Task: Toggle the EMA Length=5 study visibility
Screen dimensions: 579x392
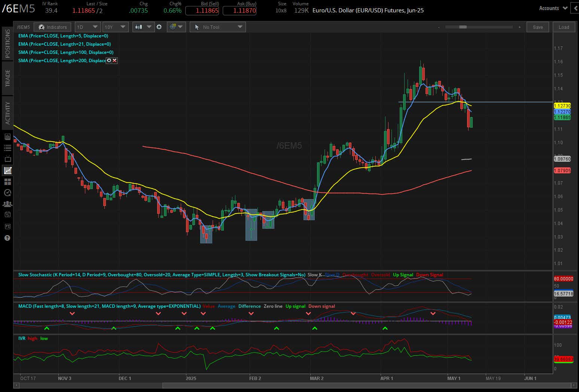Action: pos(63,36)
